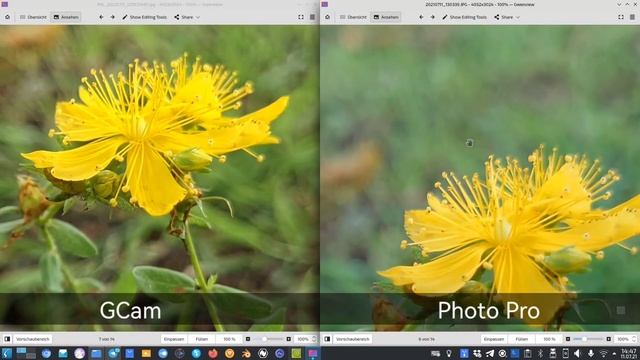Click Einpassen button in left window
The width and height of the screenshot is (640, 360).
(174, 339)
